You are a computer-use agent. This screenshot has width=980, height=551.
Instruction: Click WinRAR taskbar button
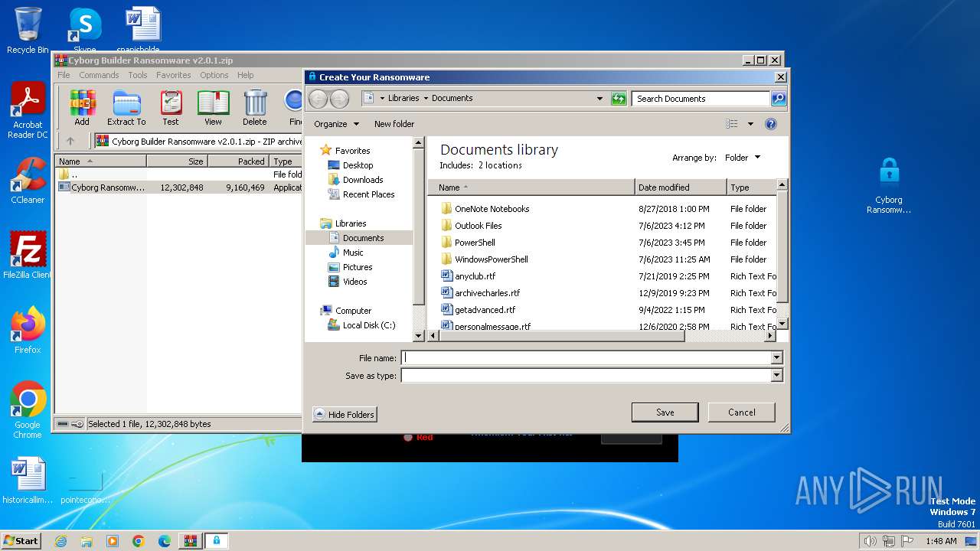point(190,541)
